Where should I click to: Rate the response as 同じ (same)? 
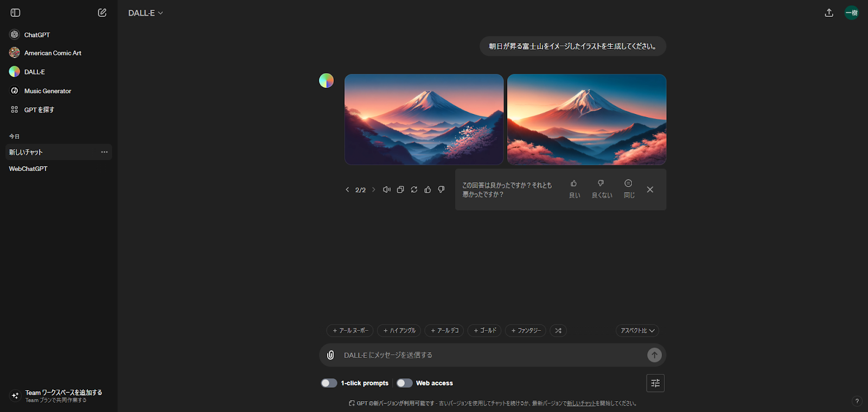tap(628, 188)
